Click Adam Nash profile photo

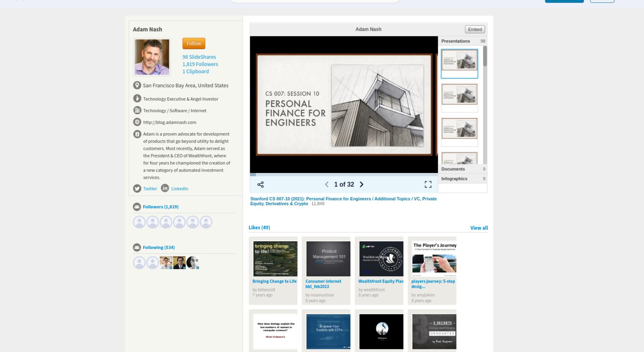tap(152, 57)
